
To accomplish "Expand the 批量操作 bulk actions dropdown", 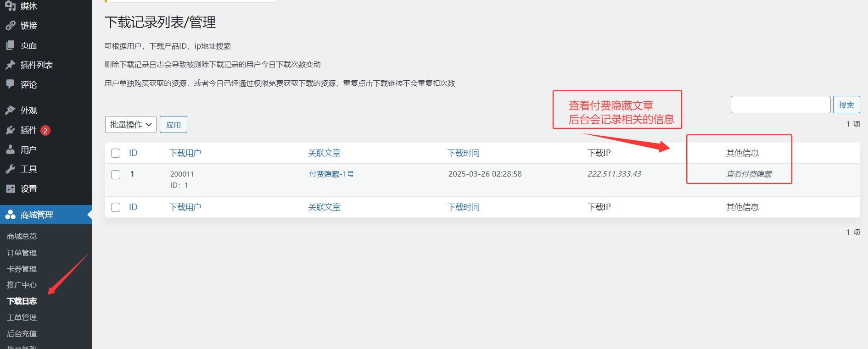I will click(131, 125).
